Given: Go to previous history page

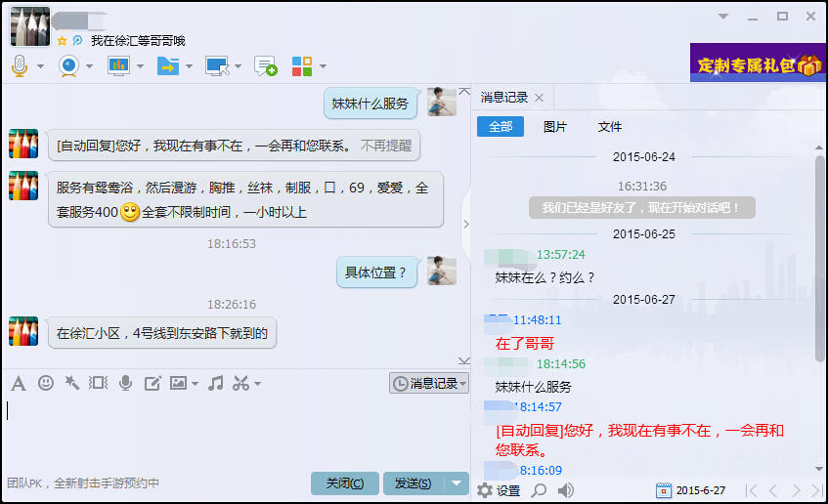Looking at the screenshot, I should [x=773, y=490].
